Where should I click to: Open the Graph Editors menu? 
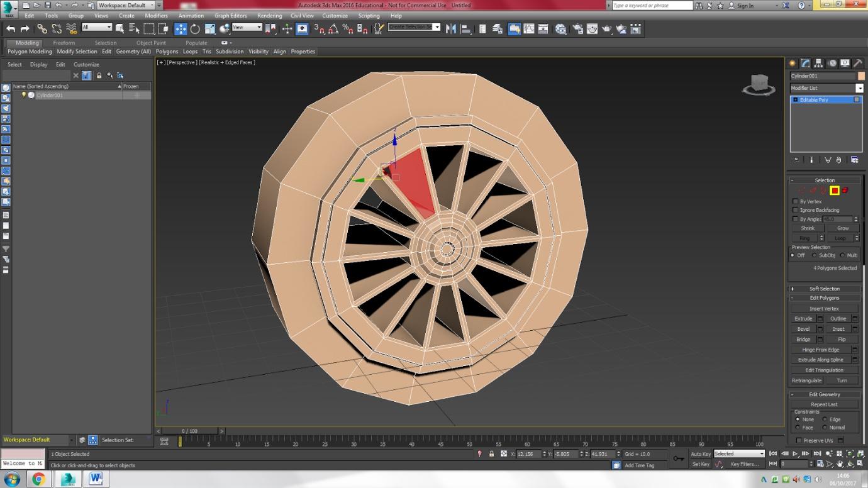[230, 16]
